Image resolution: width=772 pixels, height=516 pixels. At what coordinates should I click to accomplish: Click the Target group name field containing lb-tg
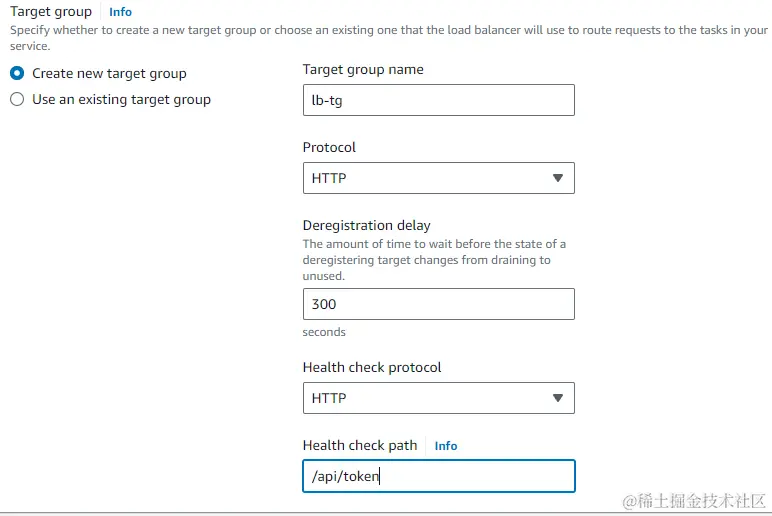[x=439, y=100]
